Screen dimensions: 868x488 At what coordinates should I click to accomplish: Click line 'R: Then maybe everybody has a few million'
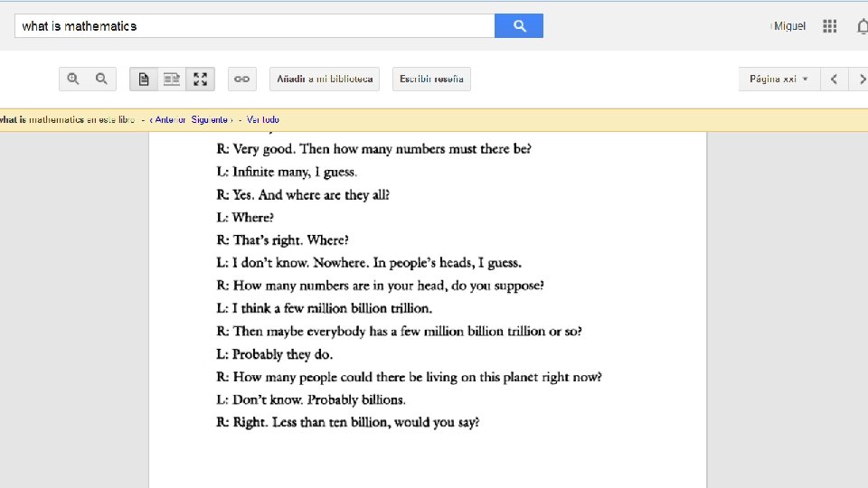click(x=399, y=332)
